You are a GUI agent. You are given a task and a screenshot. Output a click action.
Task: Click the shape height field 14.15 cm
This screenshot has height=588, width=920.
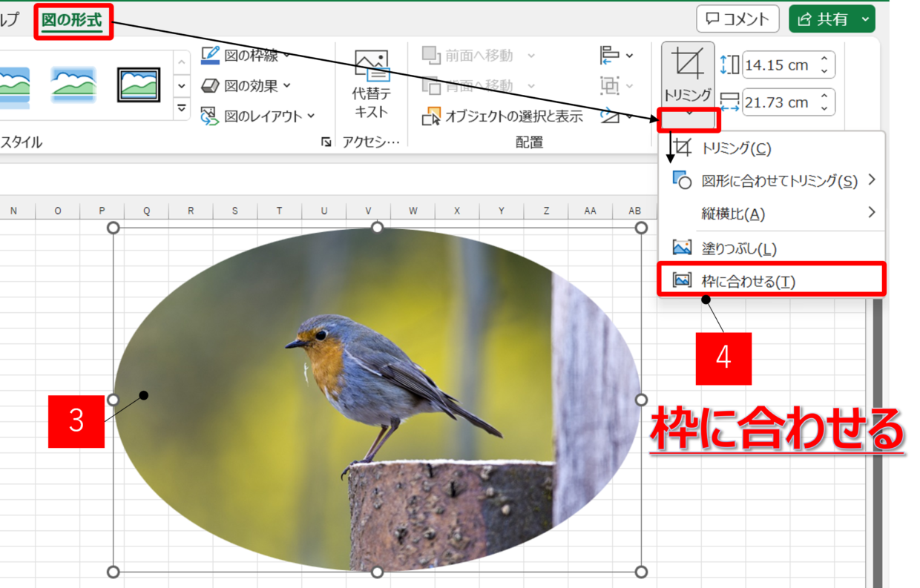(779, 65)
